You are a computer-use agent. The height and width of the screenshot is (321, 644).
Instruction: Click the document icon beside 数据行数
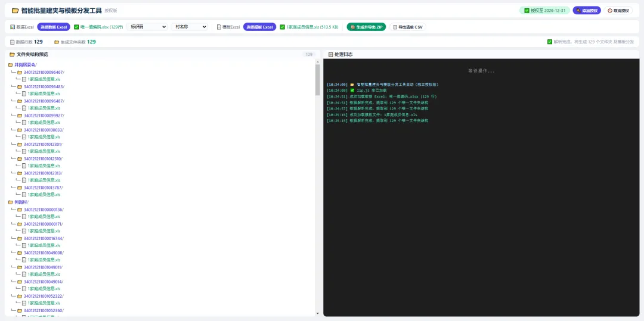13,42
